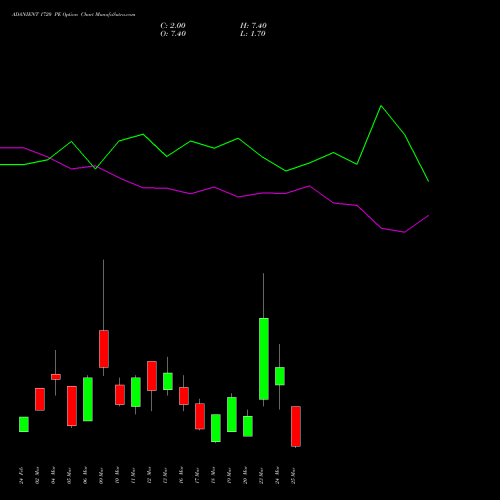Select the low value L: 1.70
This screenshot has width=500, height=500.
(253, 34)
